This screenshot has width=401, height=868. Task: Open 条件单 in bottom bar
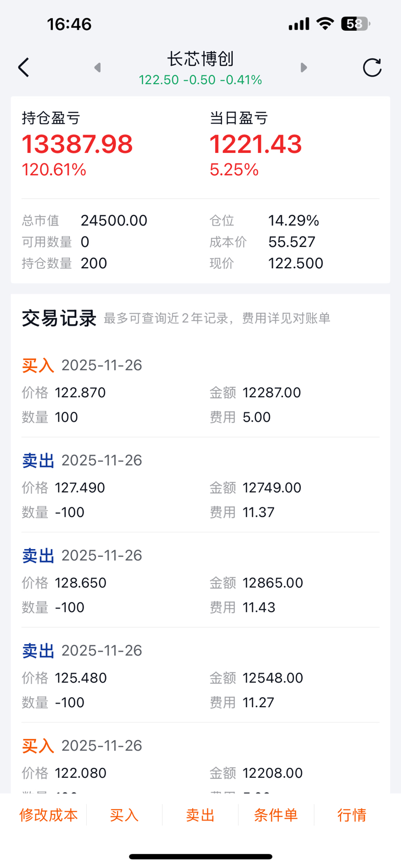[276, 815]
